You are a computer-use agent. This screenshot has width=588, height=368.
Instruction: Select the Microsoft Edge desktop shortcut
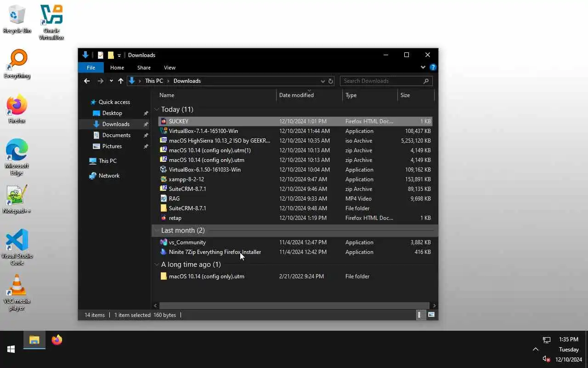17,157
